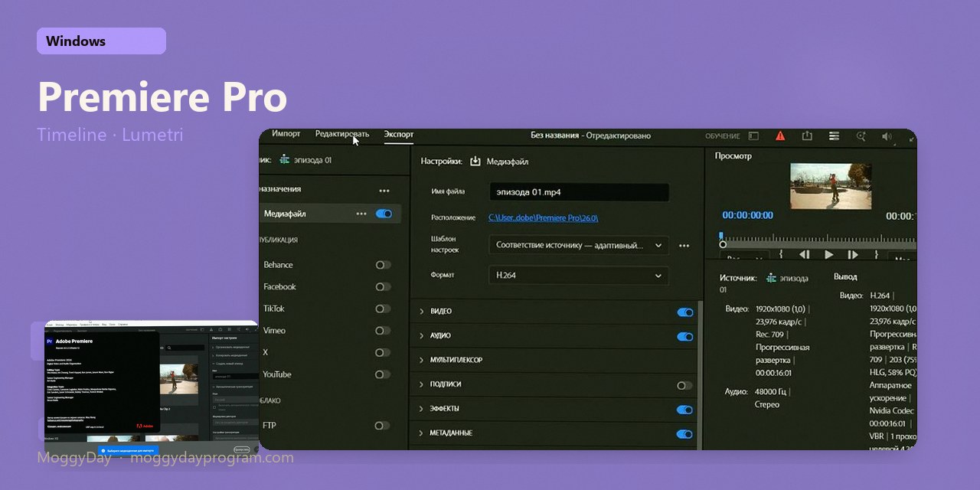
Task: Click the Имя файла input field
Action: [x=579, y=192]
